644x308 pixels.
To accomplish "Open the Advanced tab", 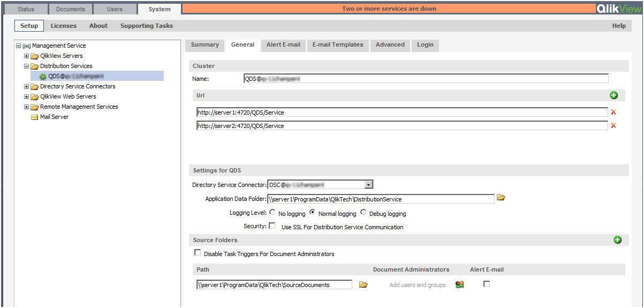I will 390,45.
